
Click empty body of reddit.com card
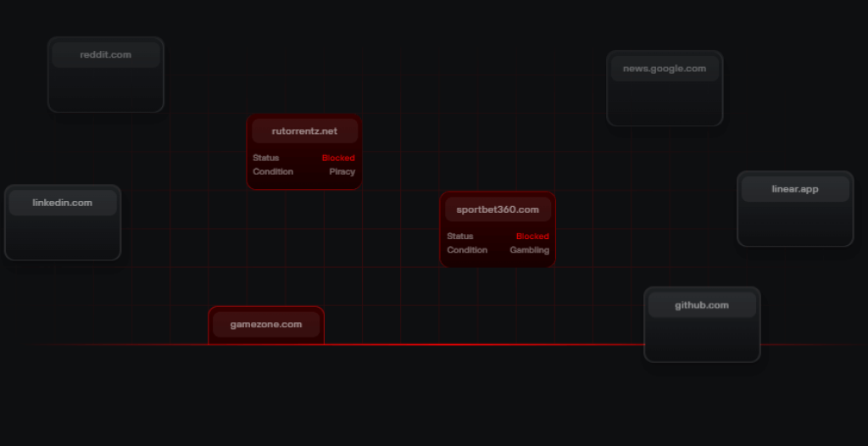coord(106,89)
